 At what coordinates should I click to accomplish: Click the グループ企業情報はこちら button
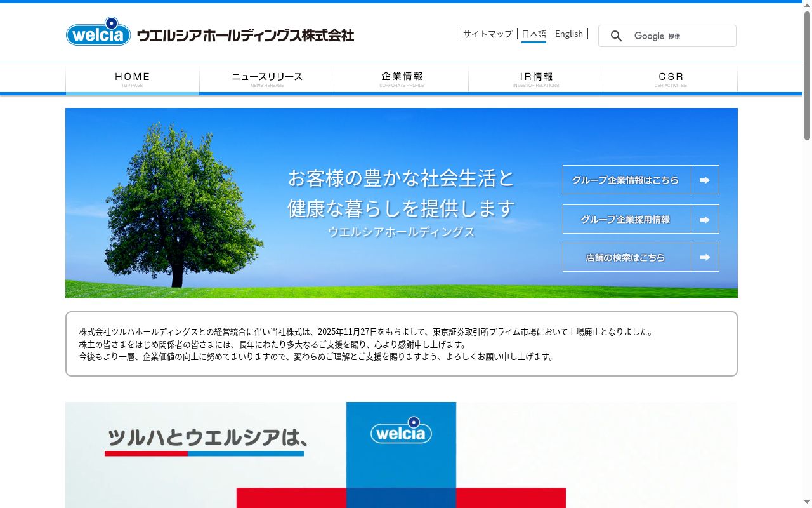point(641,180)
